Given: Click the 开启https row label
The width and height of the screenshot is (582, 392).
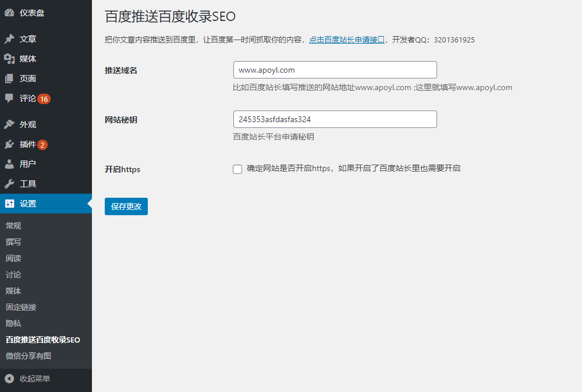Looking at the screenshot, I should [122, 169].
